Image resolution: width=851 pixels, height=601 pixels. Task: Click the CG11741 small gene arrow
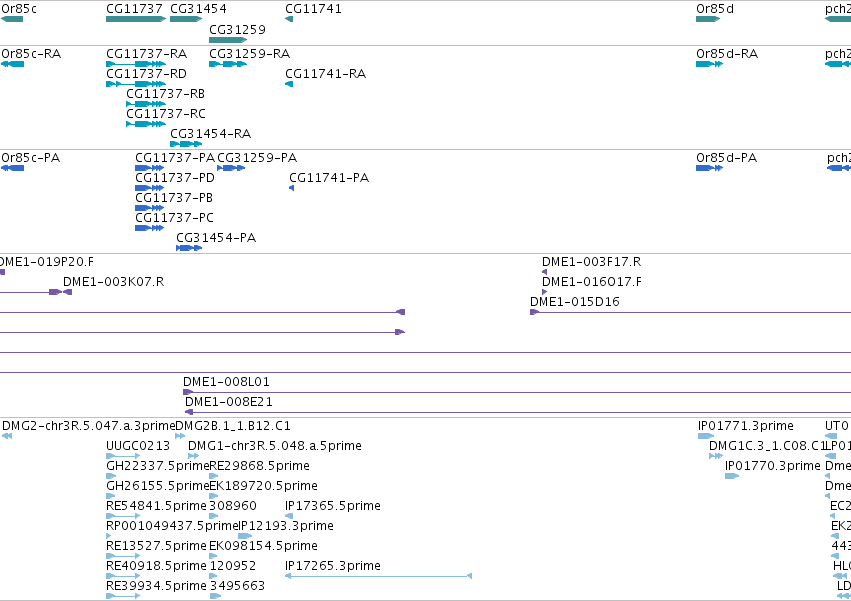[x=289, y=19]
